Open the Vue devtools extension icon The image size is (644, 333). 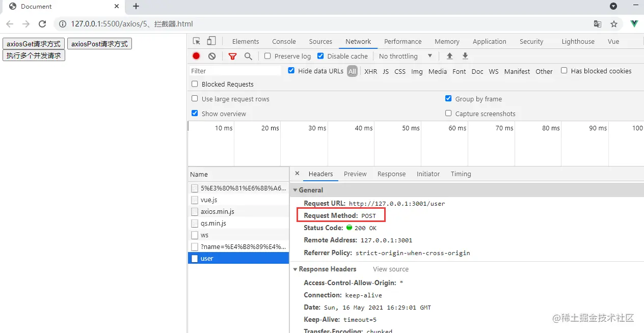pyautogui.click(x=634, y=24)
